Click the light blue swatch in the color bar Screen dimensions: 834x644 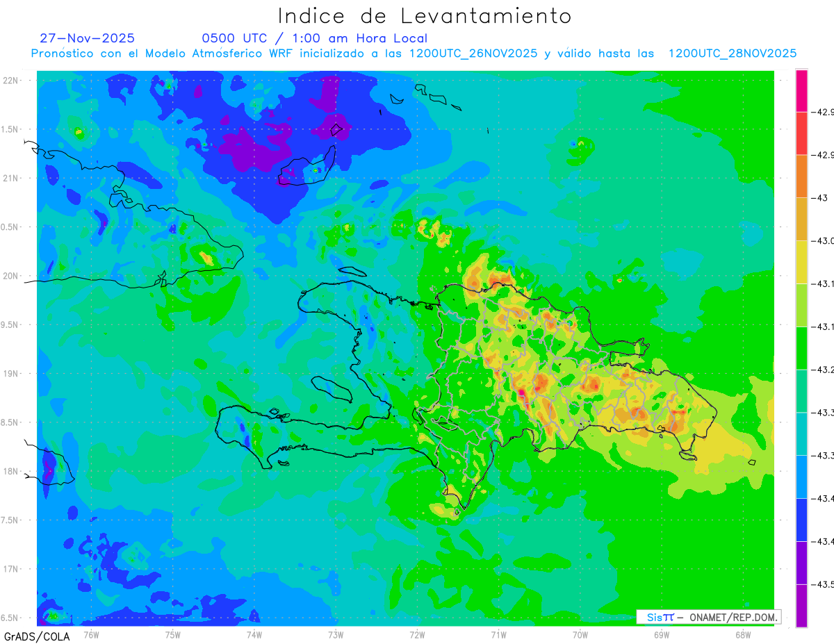801,477
